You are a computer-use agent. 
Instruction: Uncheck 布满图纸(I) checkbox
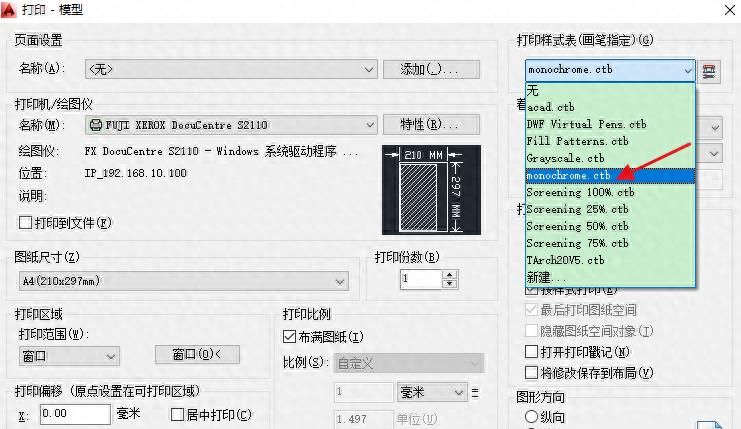[289, 337]
